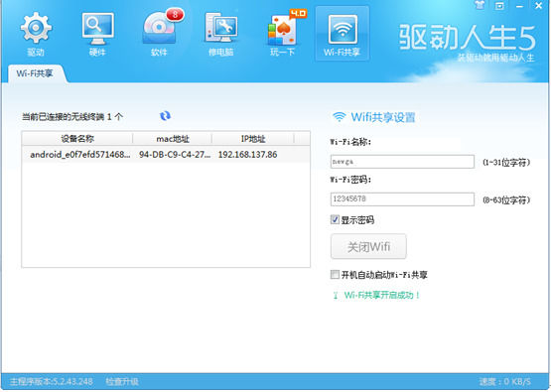This screenshot has height=392, width=551.
Task: Click the Wi-Fi名称 input field
Action: (402, 162)
